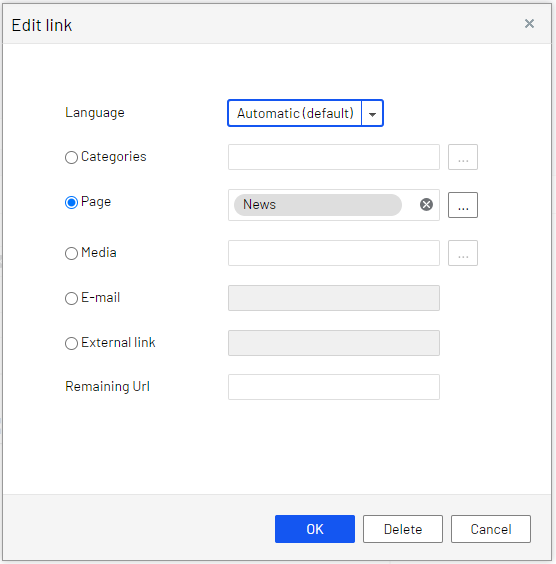Click the E-mail address field
556x564 pixels.
334,298
